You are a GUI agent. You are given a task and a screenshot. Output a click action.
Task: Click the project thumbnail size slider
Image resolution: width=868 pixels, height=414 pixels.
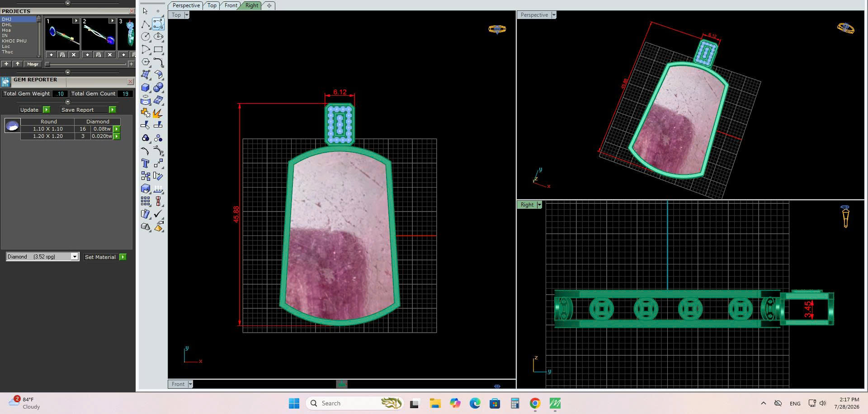click(86, 64)
